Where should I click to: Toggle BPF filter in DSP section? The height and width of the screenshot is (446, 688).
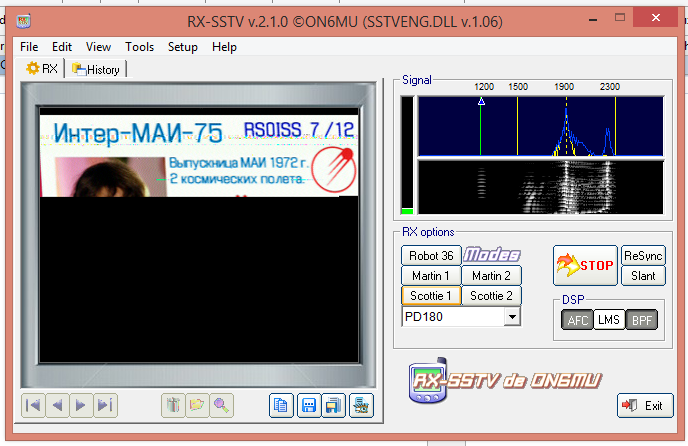click(x=641, y=320)
